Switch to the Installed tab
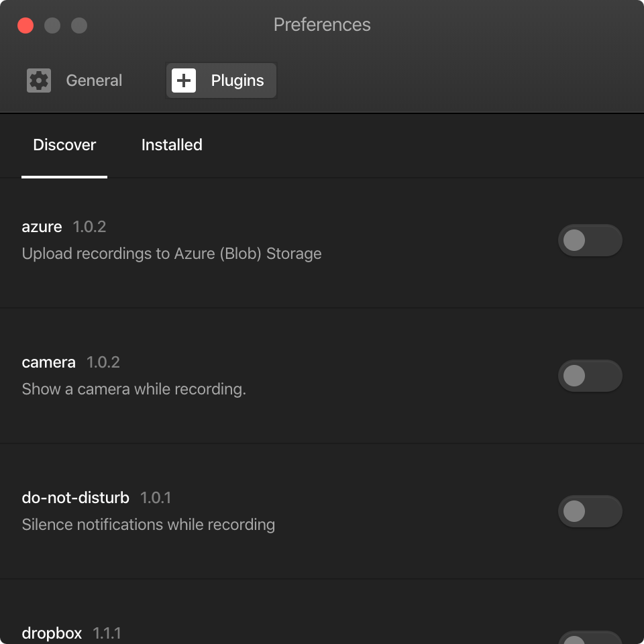 pyautogui.click(x=172, y=145)
